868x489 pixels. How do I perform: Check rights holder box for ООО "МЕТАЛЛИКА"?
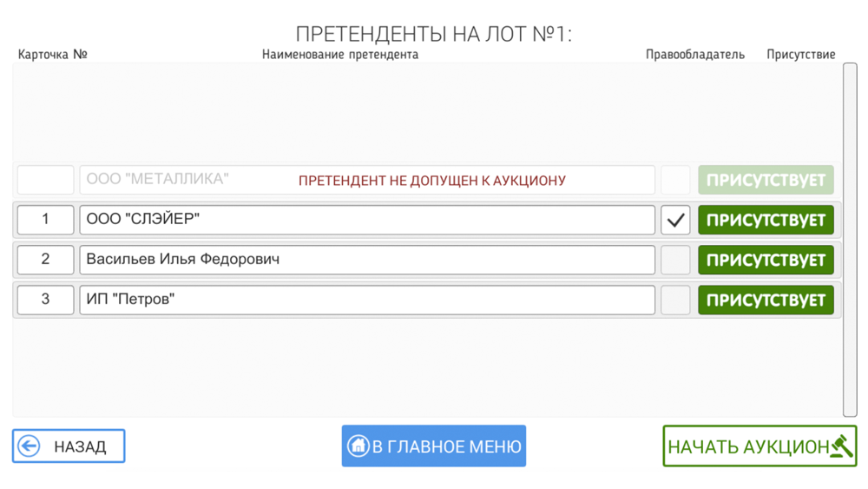pyautogui.click(x=675, y=180)
